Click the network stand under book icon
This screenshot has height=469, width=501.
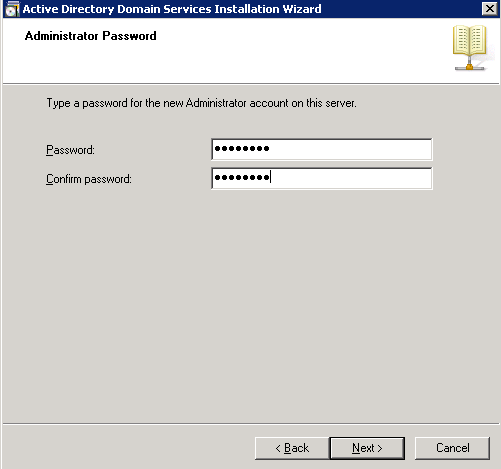[x=469, y=64]
